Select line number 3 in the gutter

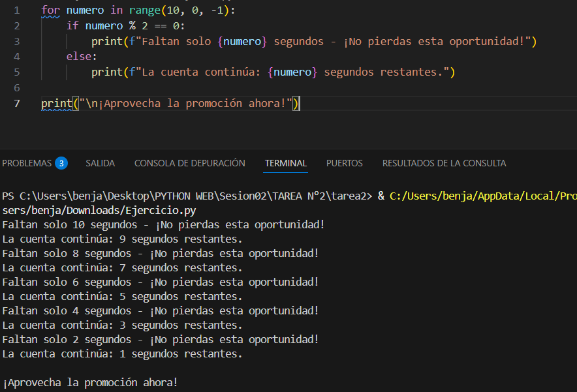(x=16, y=41)
